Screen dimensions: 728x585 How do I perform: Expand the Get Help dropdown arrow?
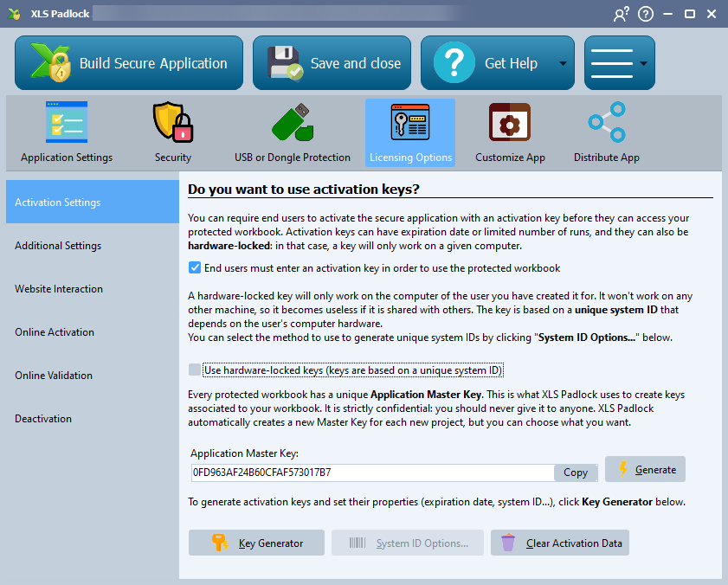pyautogui.click(x=563, y=63)
